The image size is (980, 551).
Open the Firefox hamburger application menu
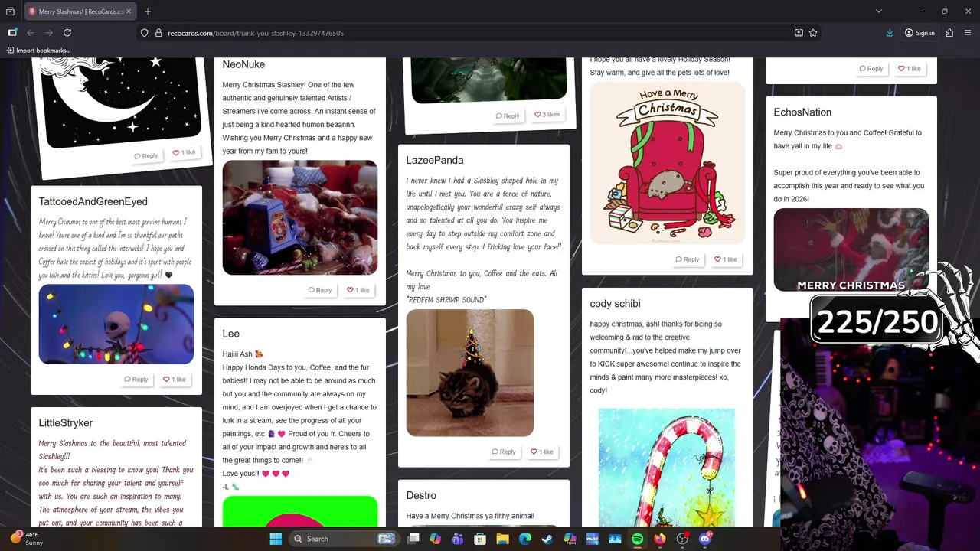(969, 33)
